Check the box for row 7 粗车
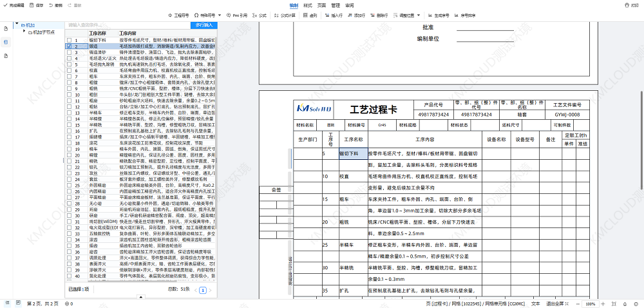This screenshot has width=644, height=308. (x=69, y=77)
